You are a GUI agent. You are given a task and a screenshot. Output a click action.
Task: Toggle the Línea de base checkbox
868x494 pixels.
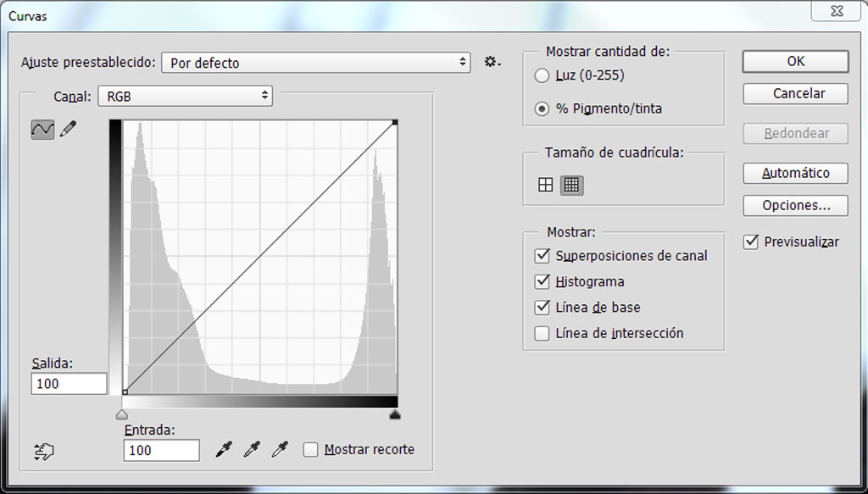[x=542, y=308]
